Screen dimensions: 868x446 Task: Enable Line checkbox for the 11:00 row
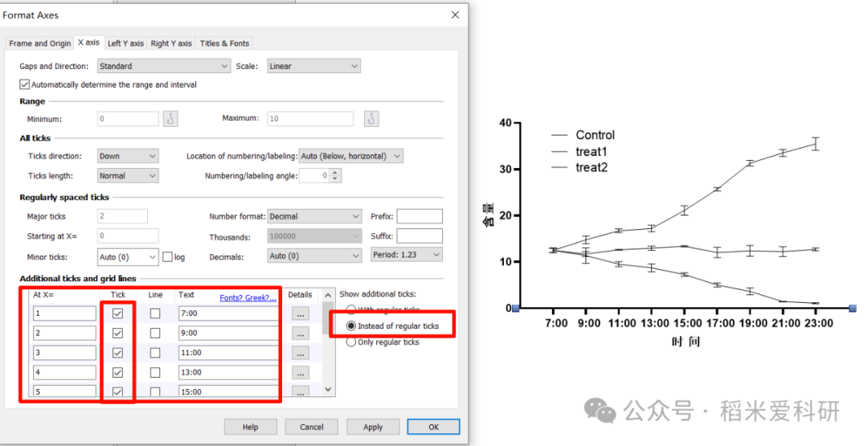click(155, 353)
